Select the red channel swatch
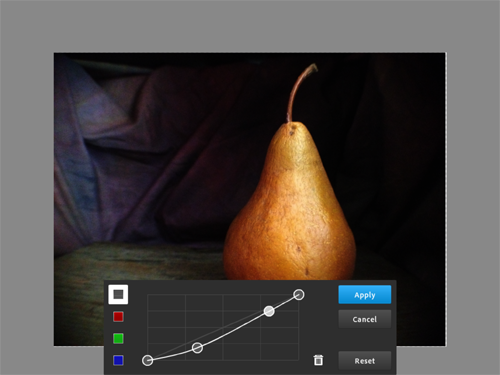 [x=118, y=316]
